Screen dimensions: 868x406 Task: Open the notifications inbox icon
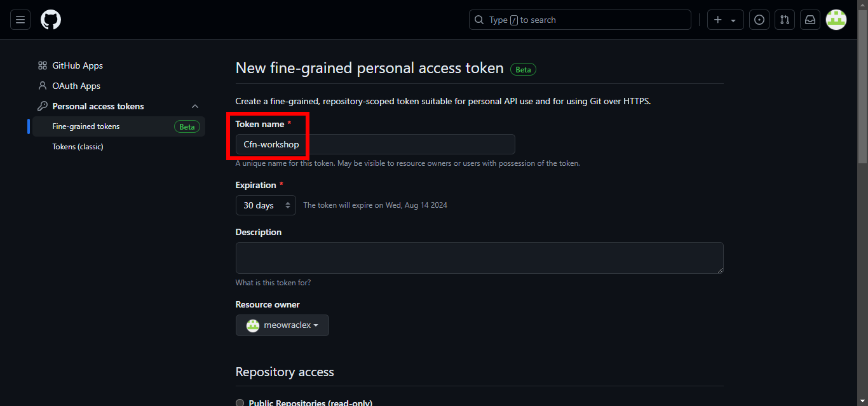[x=810, y=20]
